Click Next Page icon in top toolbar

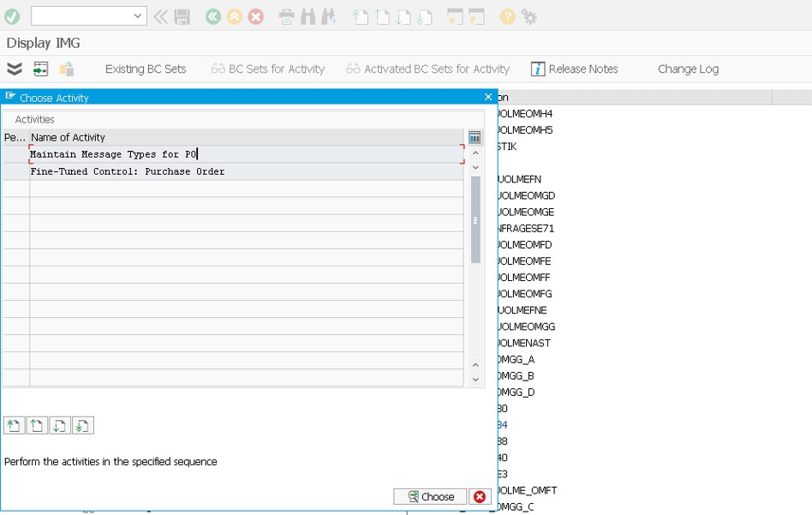pyautogui.click(x=403, y=17)
